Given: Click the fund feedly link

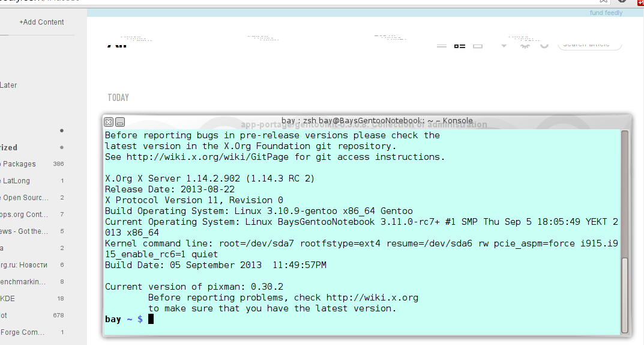Looking at the screenshot, I should (x=606, y=13).
